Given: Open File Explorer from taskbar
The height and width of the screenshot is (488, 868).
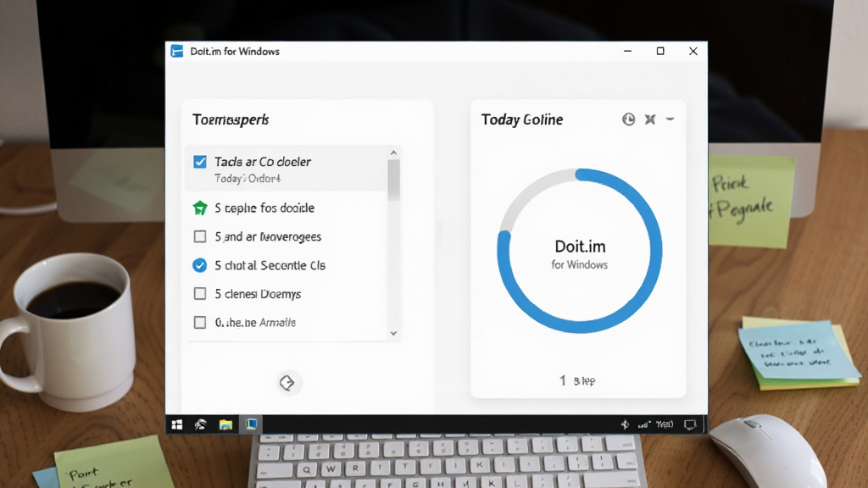Looking at the screenshot, I should (x=225, y=424).
